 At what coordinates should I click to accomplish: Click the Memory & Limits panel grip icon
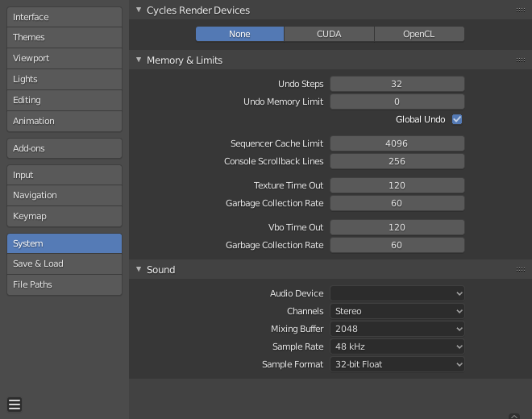point(521,60)
